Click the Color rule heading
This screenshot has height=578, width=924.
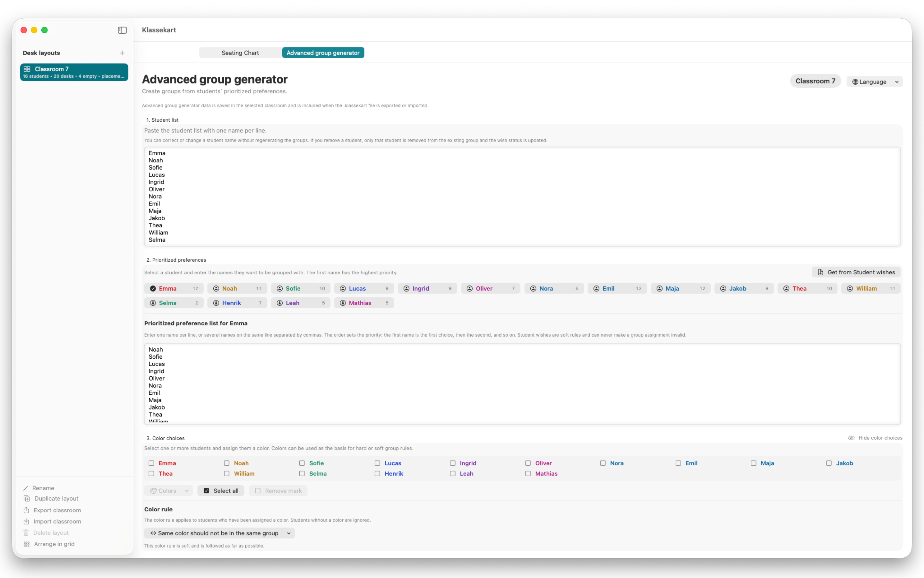[158, 509]
